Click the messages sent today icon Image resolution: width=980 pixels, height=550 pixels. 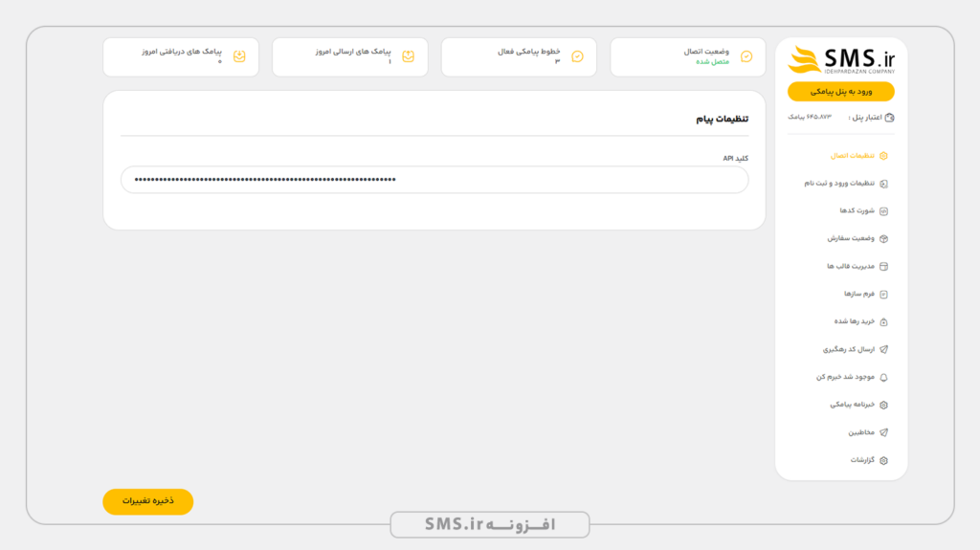pos(408,56)
